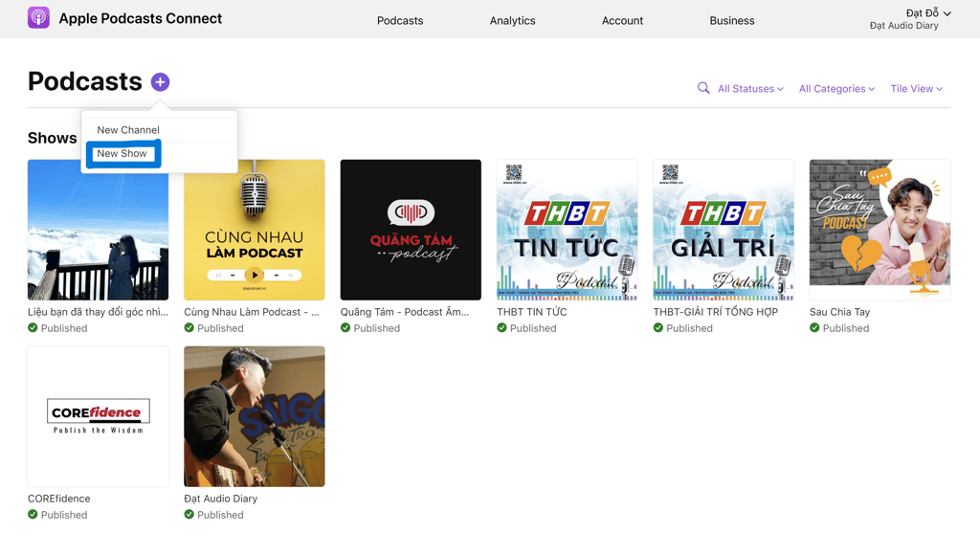980x556 pixels.
Task: Open the Apple Podcasts Connect home link
Action: pyautogui.click(x=140, y=19)
